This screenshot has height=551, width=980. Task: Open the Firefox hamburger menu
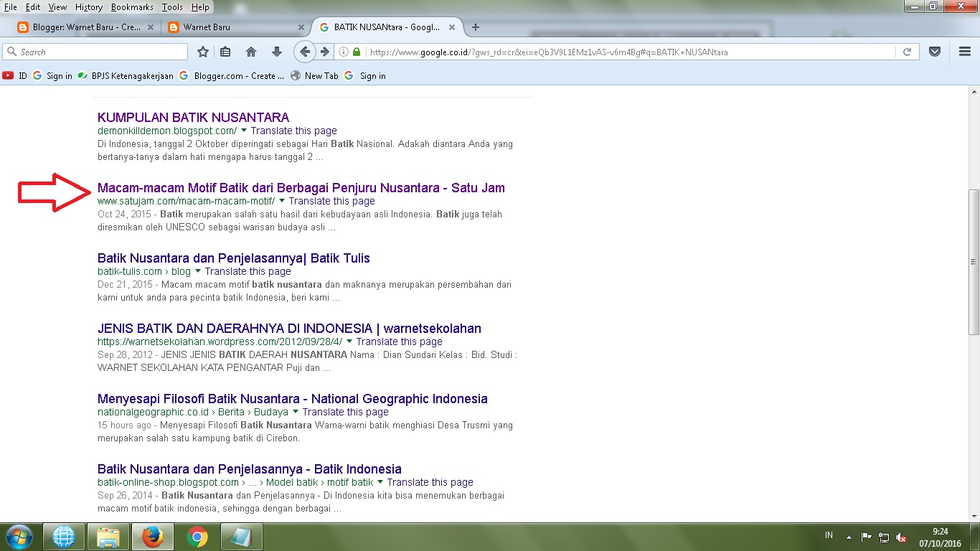tap(965, 52)
